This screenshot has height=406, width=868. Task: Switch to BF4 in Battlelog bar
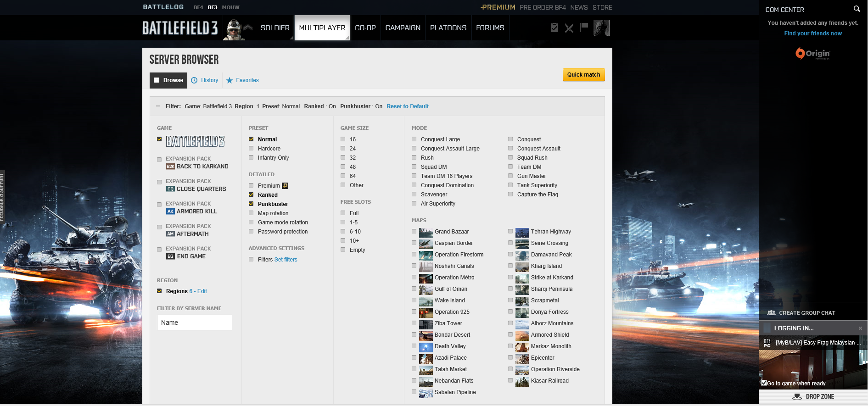click(x=198, y=7)
